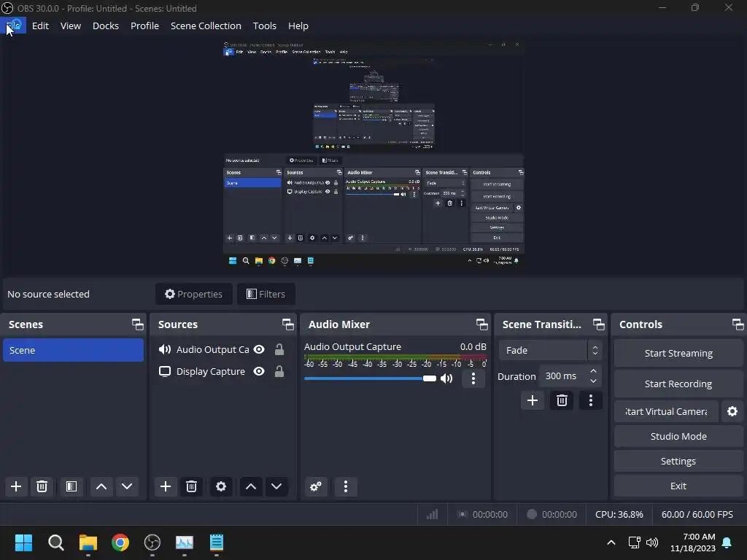747x560 pixels.
Task: Open the Docks menu
Action: 106,26
